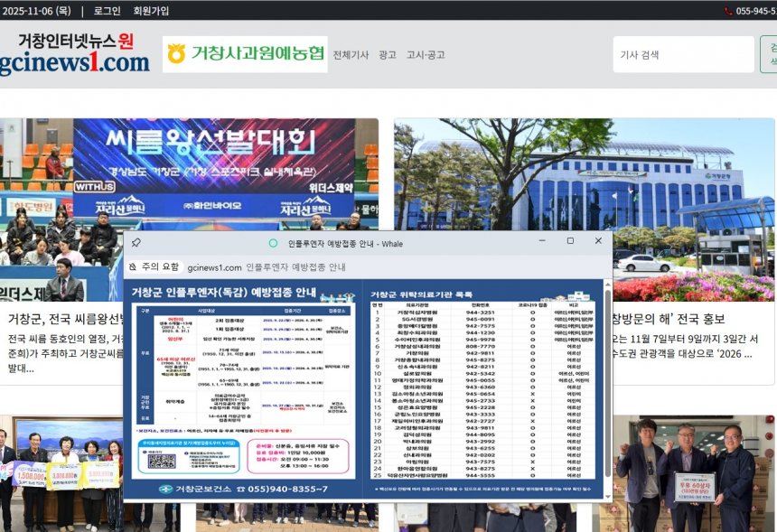Maximize the flu vaccination popup window
777x532 pixels.
point(570,241)
